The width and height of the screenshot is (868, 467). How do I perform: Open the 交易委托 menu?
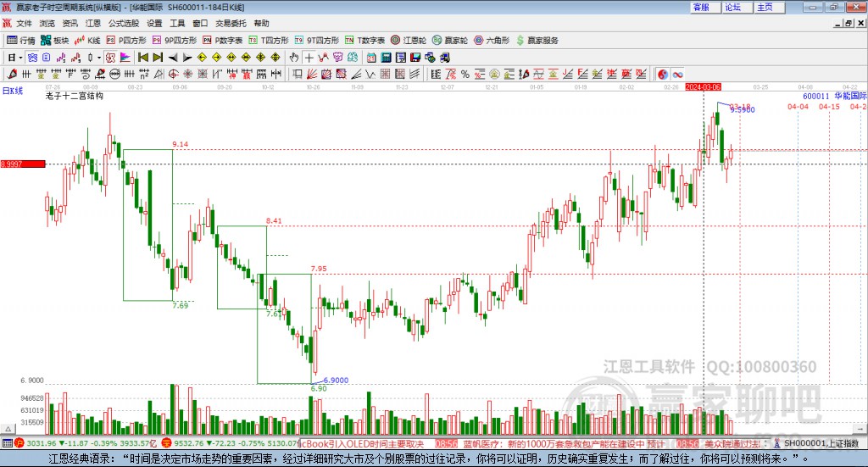(231, 23)
